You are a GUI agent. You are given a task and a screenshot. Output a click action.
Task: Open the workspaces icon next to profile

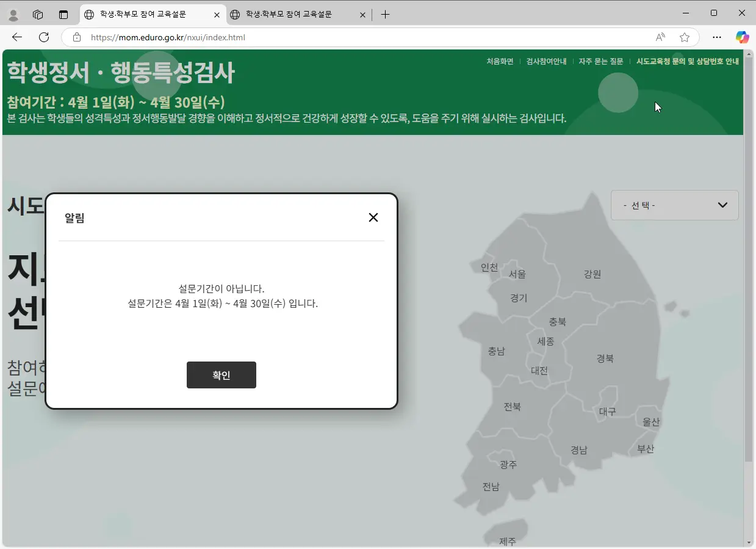(x=38, y=14)
